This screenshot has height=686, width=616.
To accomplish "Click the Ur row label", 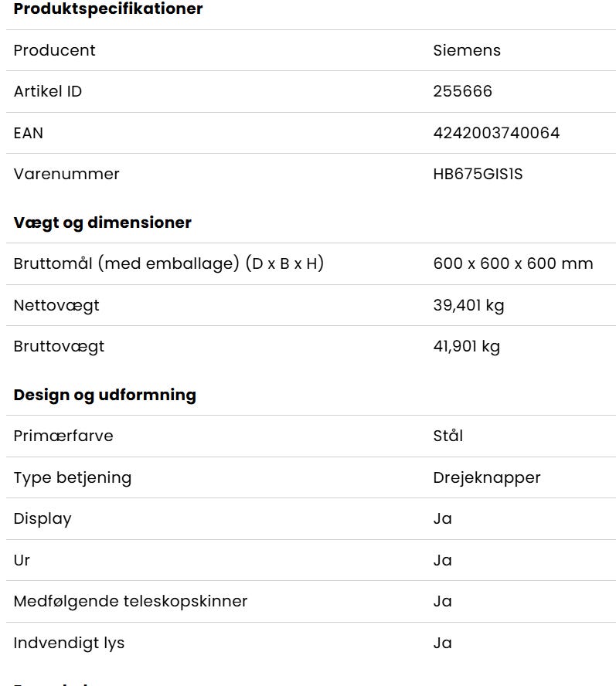I will tap(22, 560).
